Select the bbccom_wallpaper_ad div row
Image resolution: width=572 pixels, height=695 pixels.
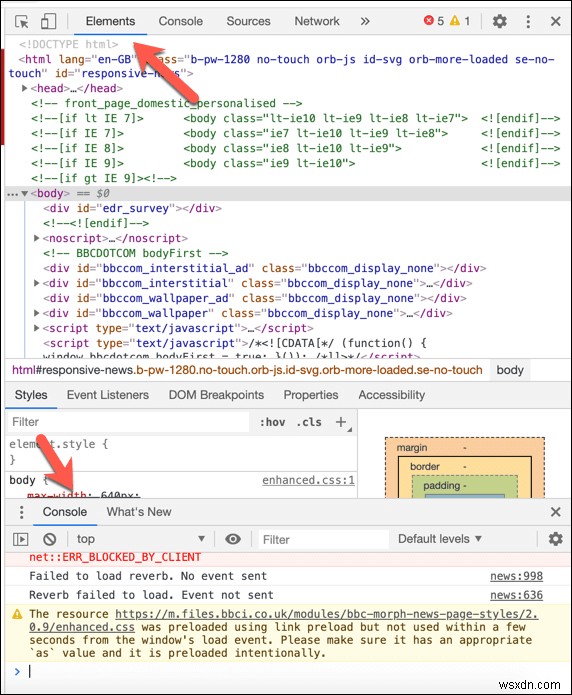click(255, 298)
